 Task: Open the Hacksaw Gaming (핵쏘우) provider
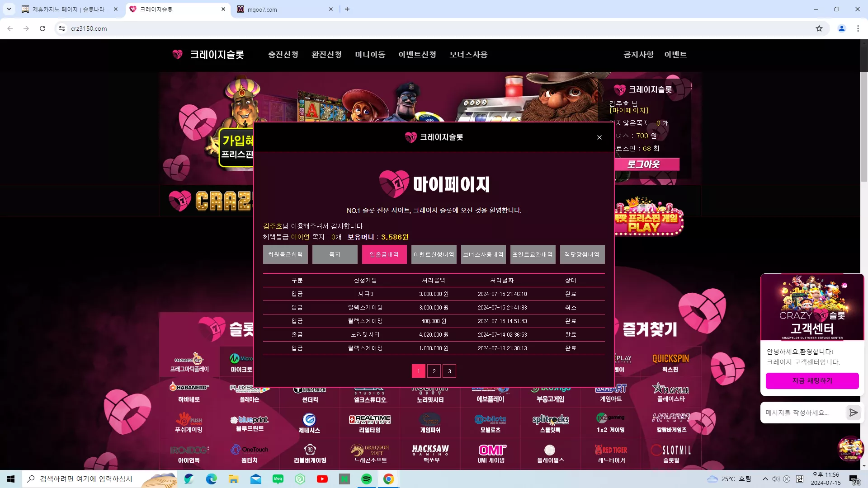tap(430, 454)
